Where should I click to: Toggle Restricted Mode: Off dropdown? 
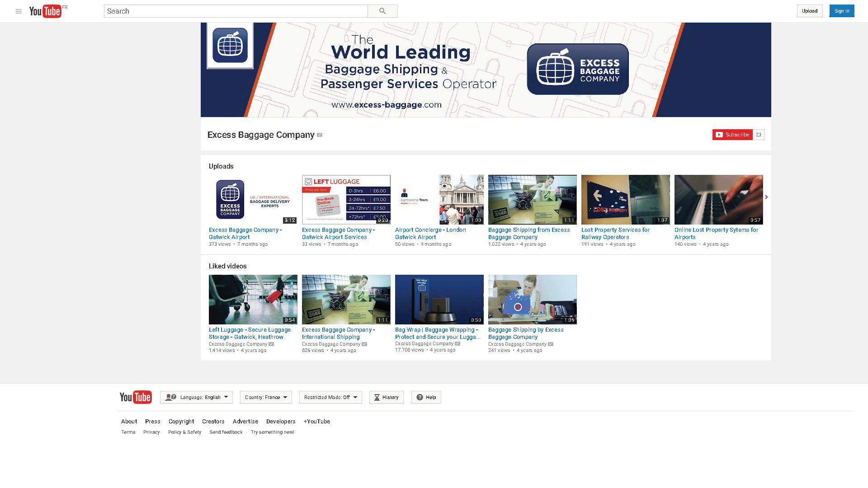point(330,397)
